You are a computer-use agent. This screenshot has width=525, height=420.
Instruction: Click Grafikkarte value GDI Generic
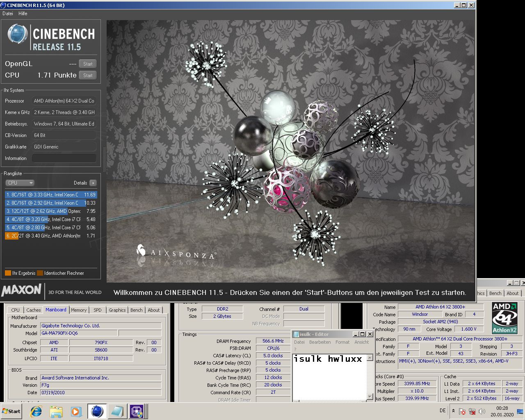(64, 147)
